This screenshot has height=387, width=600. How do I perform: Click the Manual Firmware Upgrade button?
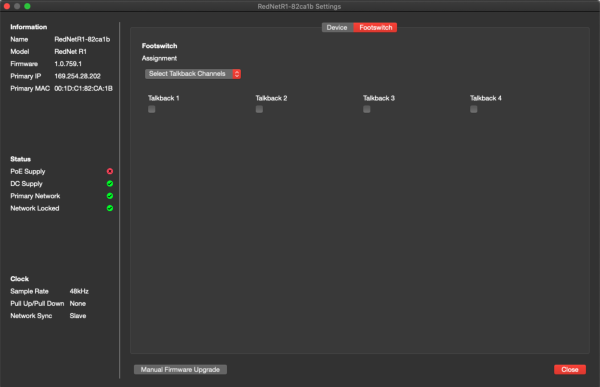pos(180,369)
